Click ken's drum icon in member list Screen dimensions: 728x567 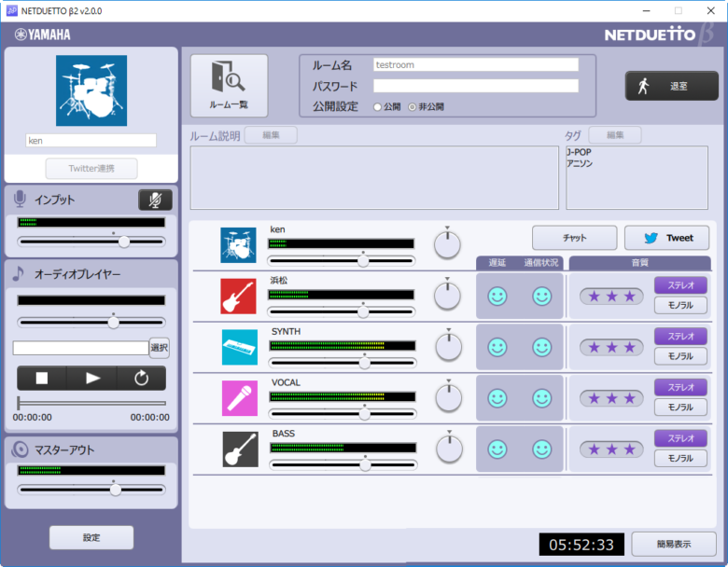pos(238,245)
